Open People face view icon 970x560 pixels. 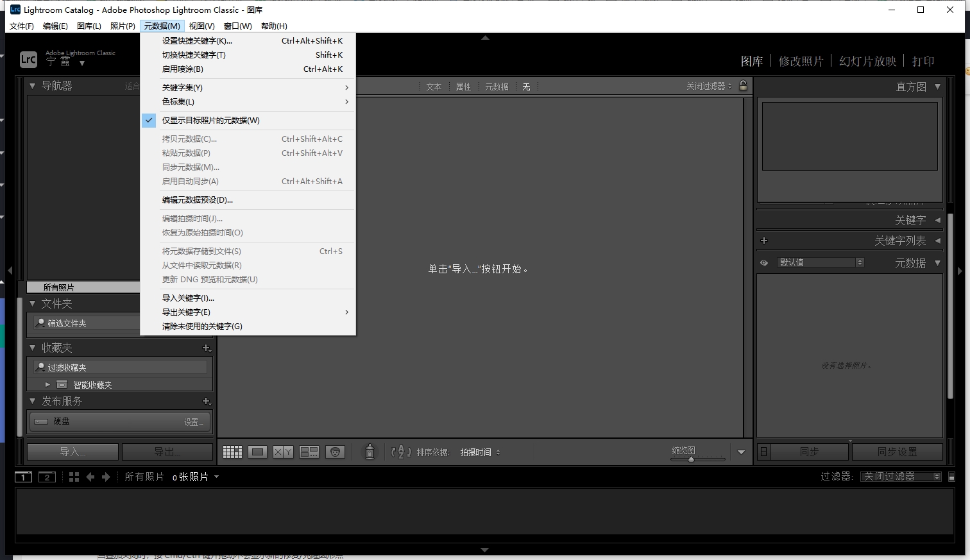coord(335,452)
